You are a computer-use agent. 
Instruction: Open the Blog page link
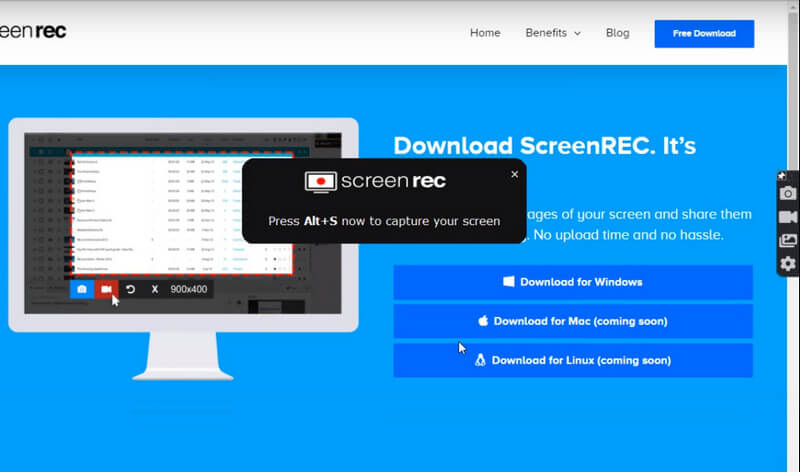click(x=617, y=33)
